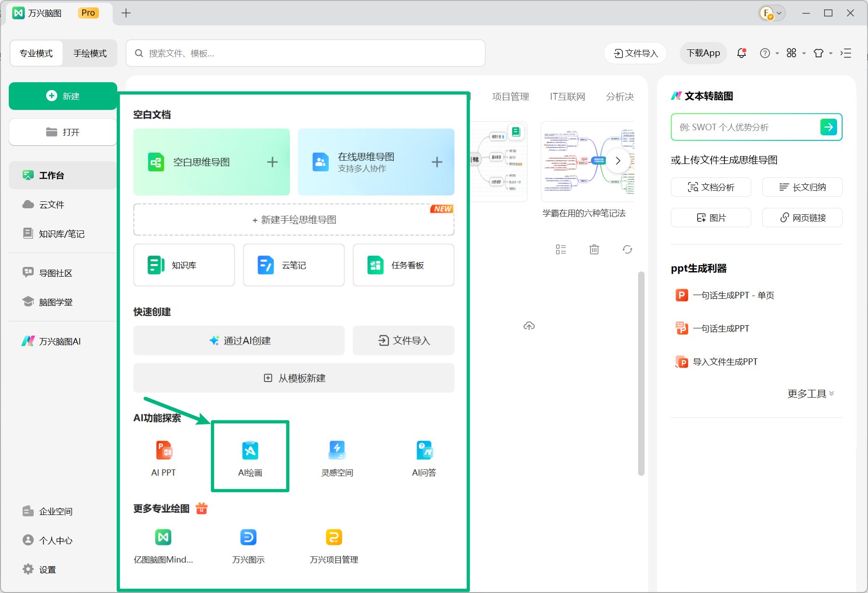Screen dimensions: 868x593
Task: Show next templates with right chevron
Action: [x=618, y=161]
